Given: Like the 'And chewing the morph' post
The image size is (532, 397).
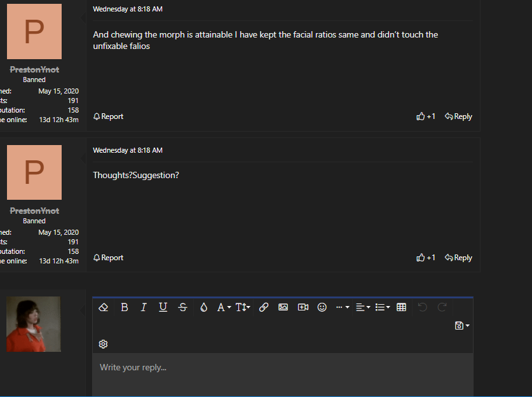Looking at the screenshot, I should point(426,116).
